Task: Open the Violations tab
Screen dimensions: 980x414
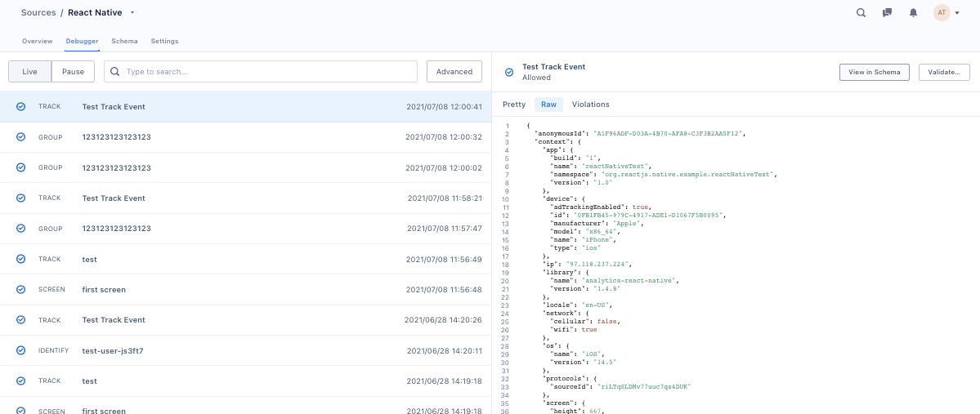Action: [591, 105]
